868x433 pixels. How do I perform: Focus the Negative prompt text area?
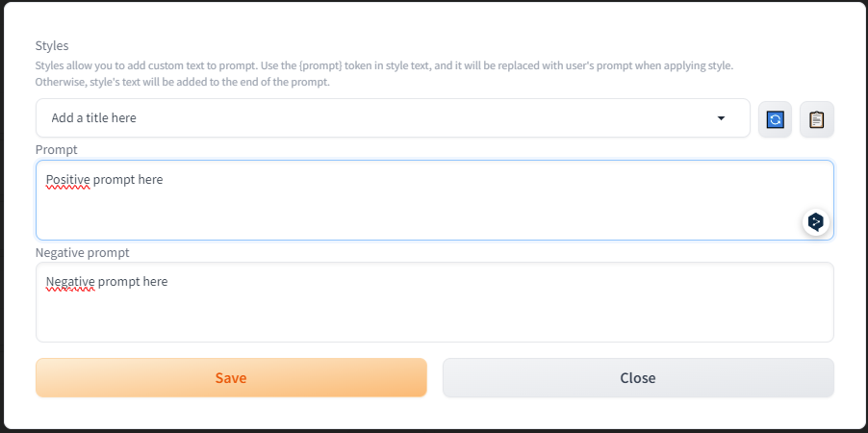coord(433,313)
